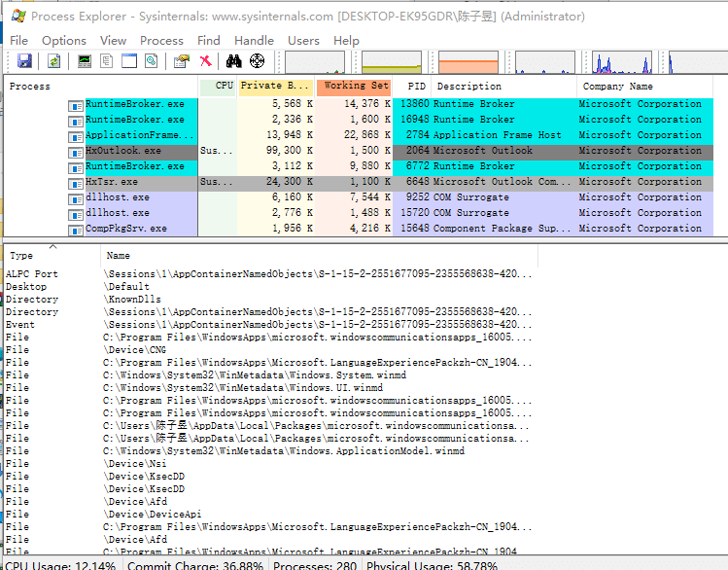Click Commit Charge in status bar
This screenshot has height=570, width=728.
[x=195, y=565]
